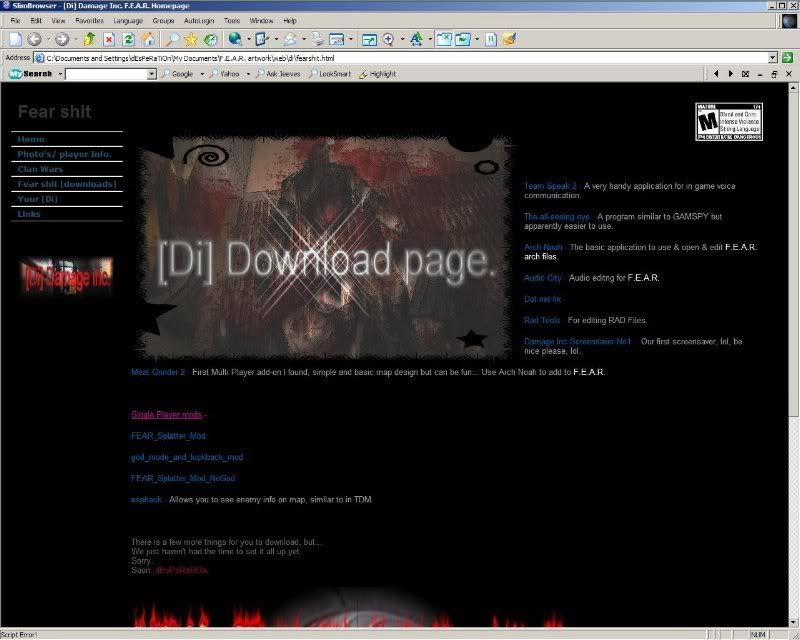
Task: Open the Clan Wars link
Action: coord(40,169)
